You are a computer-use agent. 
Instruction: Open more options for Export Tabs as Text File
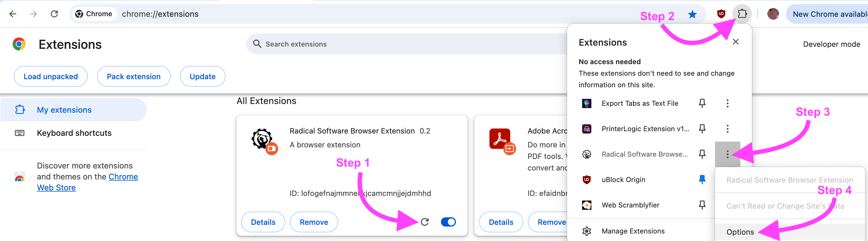[727, 103]
